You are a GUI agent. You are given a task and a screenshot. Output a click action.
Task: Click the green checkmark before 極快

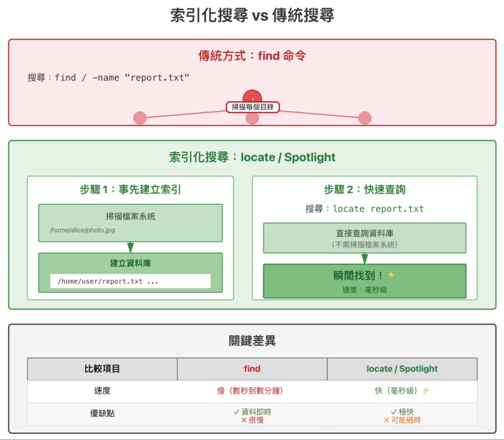click(394, 412)
